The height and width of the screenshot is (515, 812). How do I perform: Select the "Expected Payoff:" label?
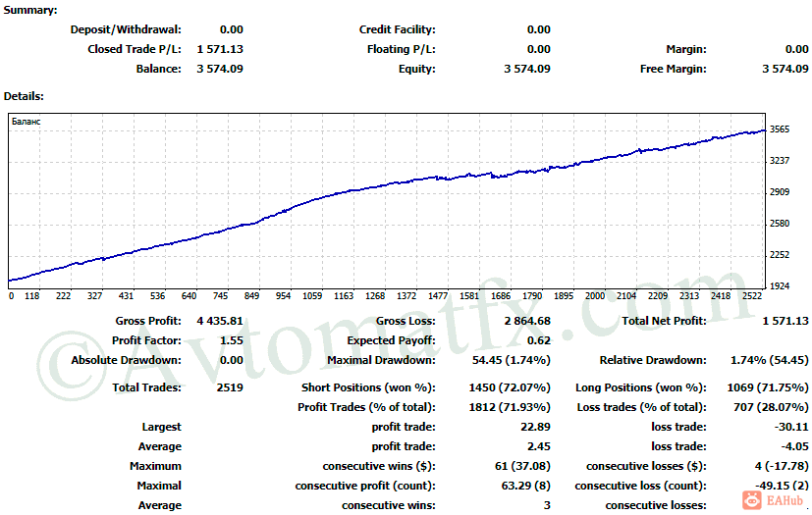pos(391,340)
